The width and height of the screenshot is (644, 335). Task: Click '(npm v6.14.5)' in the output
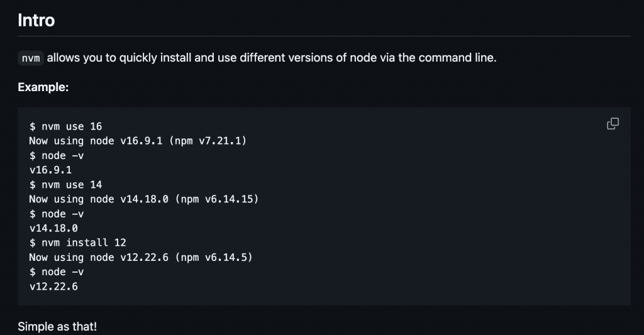pyautogui.click(x=215, y=257)
